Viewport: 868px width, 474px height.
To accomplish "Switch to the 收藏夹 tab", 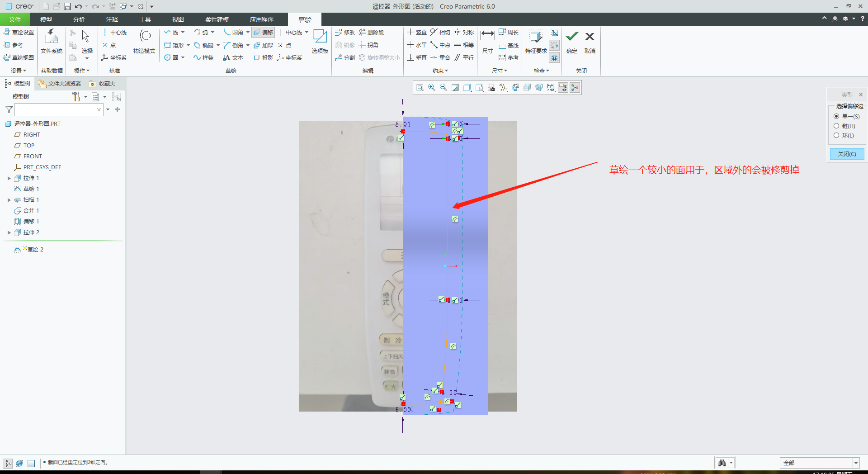I will (x=103, y=84).
